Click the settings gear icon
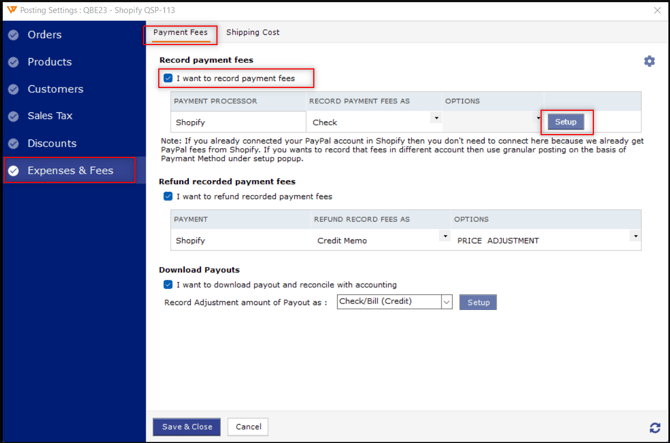The height and width of the screenshot is (443, 670). (649, 61)
